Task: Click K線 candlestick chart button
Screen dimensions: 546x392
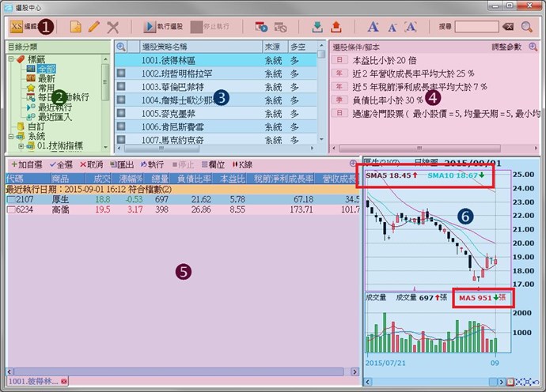Action: 242,164
